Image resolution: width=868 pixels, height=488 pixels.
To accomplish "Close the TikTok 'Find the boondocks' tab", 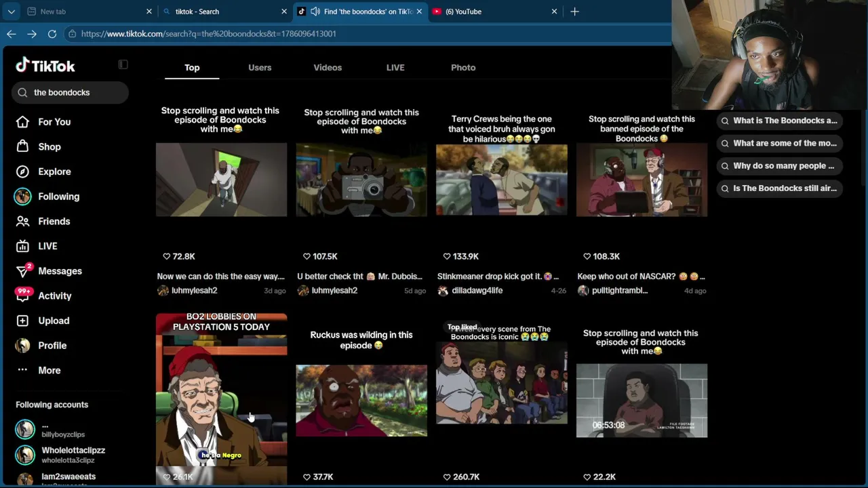I will (x=419, y=12).
